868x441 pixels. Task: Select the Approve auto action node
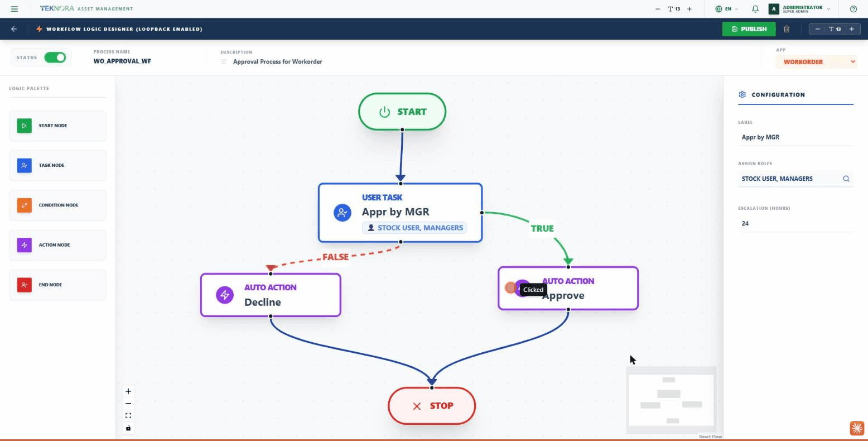pos(568,288)
